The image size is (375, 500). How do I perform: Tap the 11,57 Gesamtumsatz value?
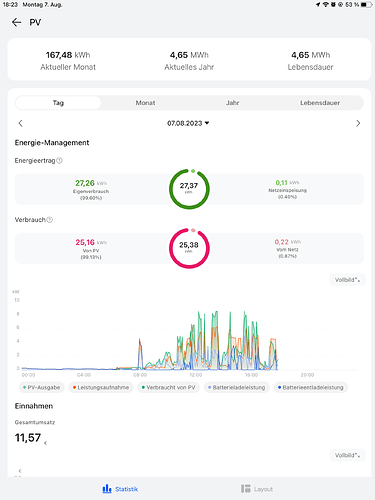click(28, 437)
